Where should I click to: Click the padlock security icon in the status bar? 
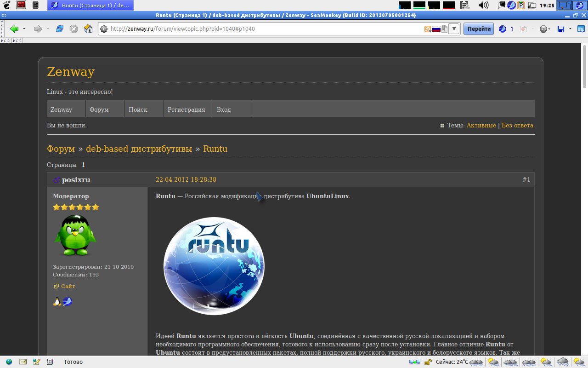[x=428, y=362]
